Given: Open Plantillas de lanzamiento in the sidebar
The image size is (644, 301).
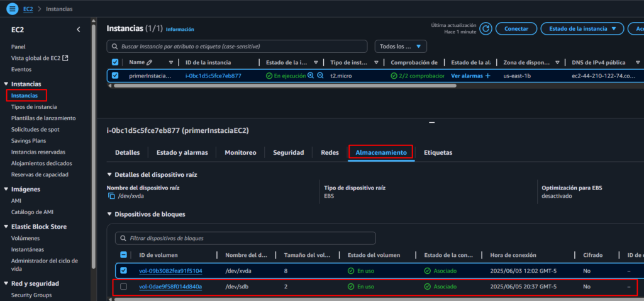Looking at the screenshot, I should pyautogui.click(x=43, y=118).
